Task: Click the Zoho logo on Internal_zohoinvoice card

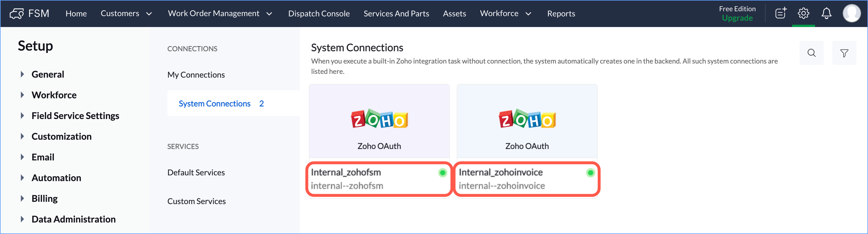Action: pos(527,119)
